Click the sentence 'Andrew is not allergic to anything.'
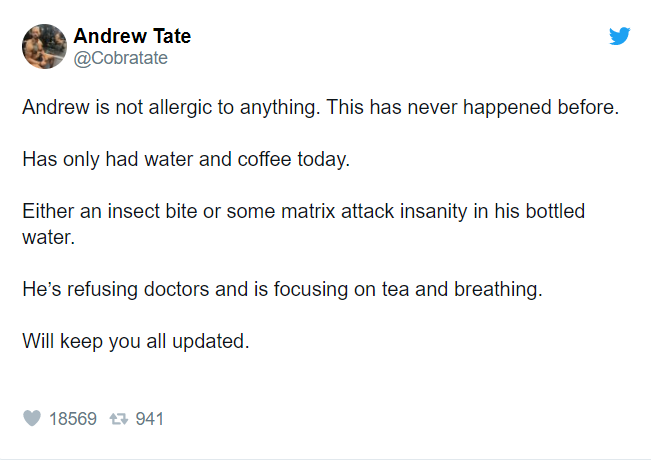Screen dimensions: 651x462 [x=171, y=108]
